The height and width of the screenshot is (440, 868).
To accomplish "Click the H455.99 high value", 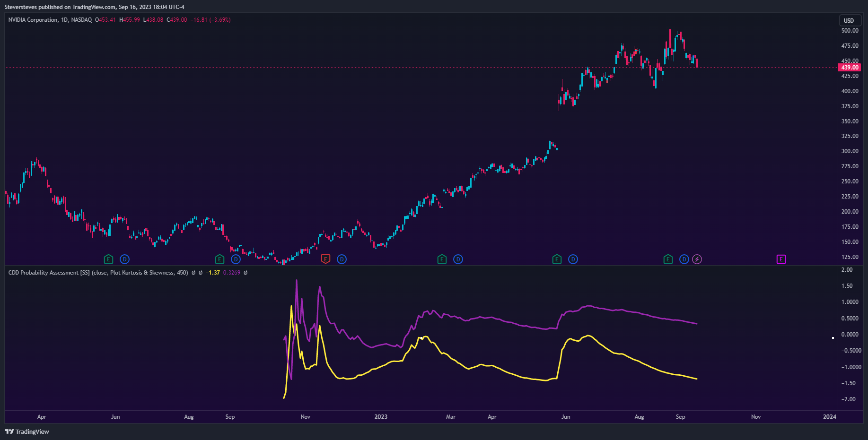I will (130, 20).
